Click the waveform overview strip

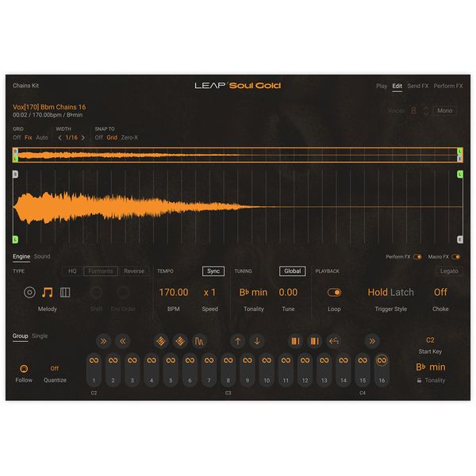[237, 155]
